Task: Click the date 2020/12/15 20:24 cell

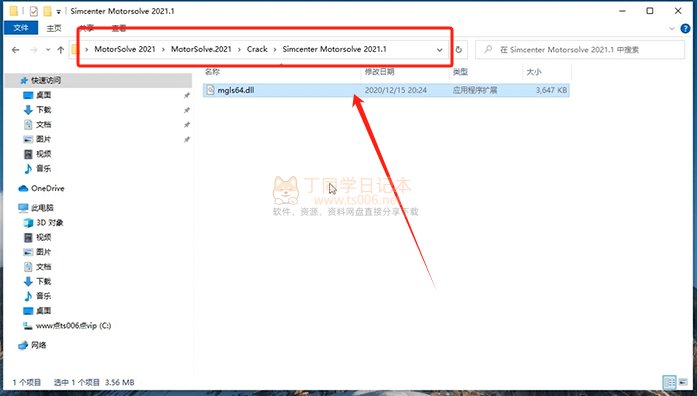Action: click(x=396, y=90)
